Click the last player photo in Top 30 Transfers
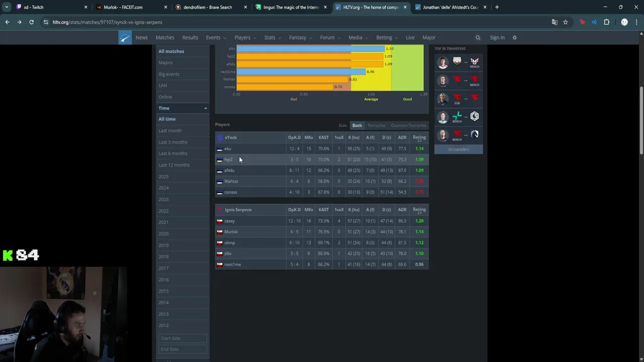Viewport: 644px width, 362px height. [443, 135]
